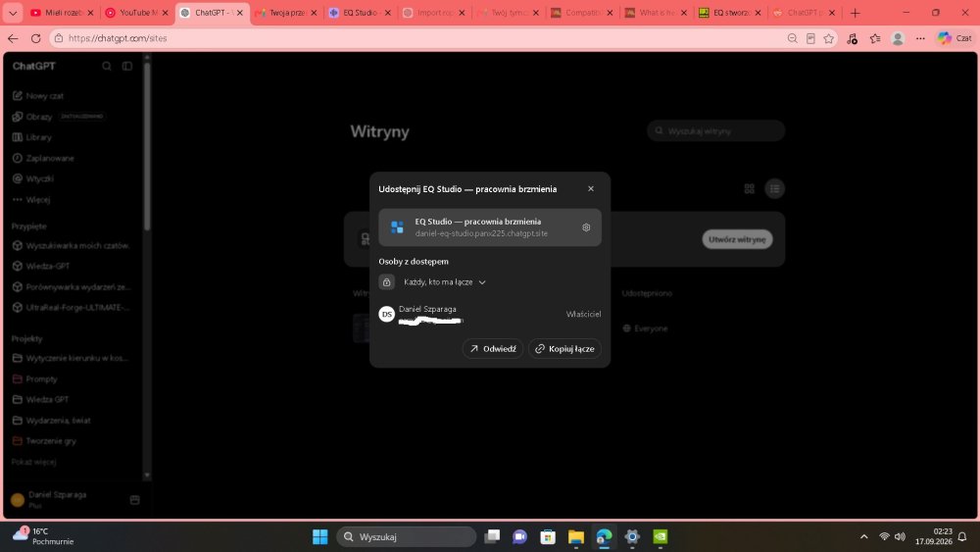The height and width of the screenshot is (552, 980).
Task: Switch to the 'Import roz' tab
Action: (x=434, y=13)
